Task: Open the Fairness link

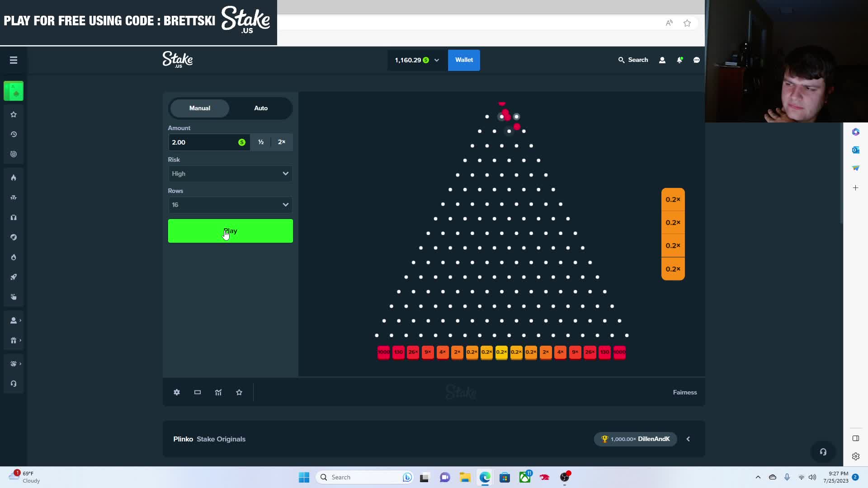Action: (x=685, y=392)
